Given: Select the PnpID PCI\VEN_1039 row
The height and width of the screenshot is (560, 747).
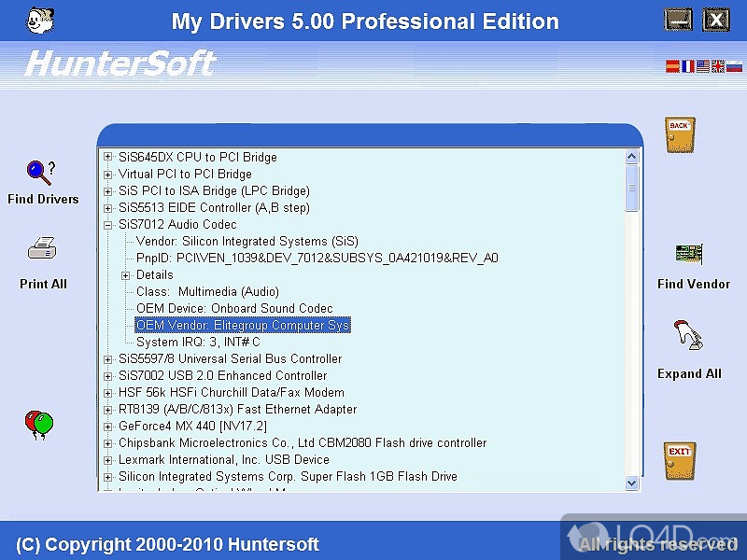Looking at the screenshot, I should point(317,259).
